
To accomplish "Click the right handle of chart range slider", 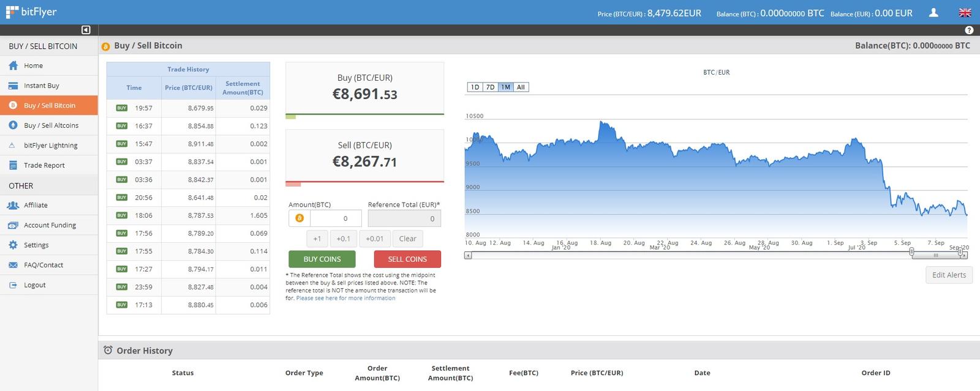I will [960, 251].
